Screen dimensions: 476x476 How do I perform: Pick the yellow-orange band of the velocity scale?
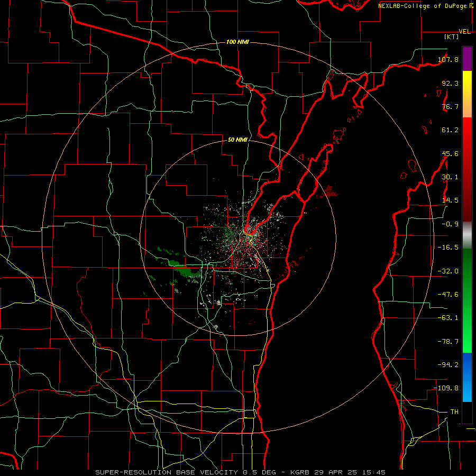(467, 94)
